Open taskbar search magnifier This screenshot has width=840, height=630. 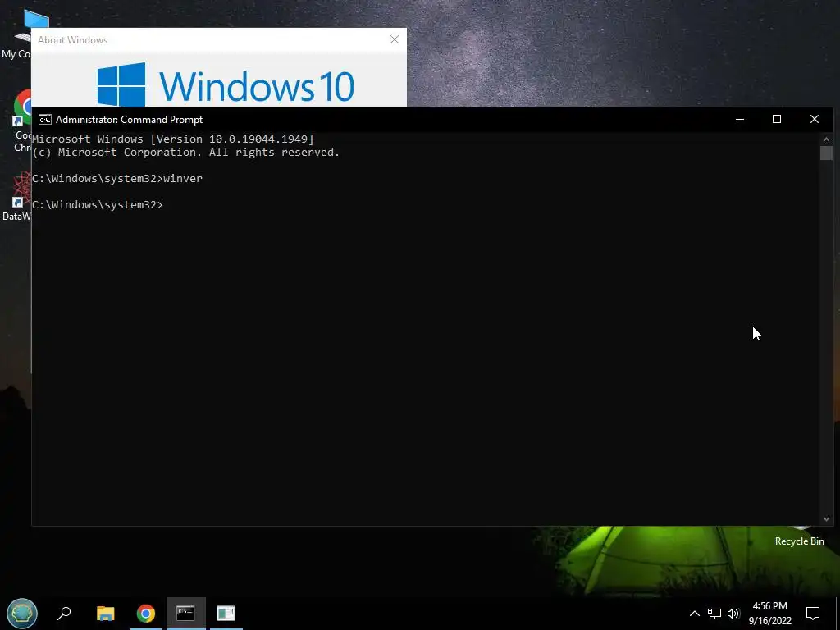tap(64, 613)
